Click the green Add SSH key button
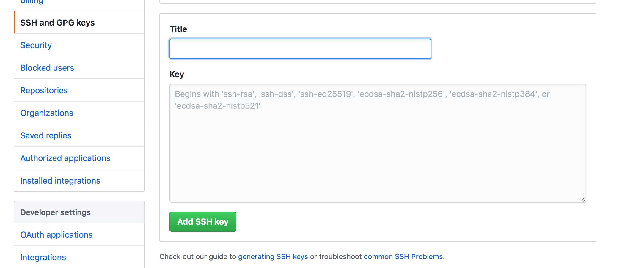Image resolution: width=644 pixels, height=268 pixels. click(x=203, y=222)
